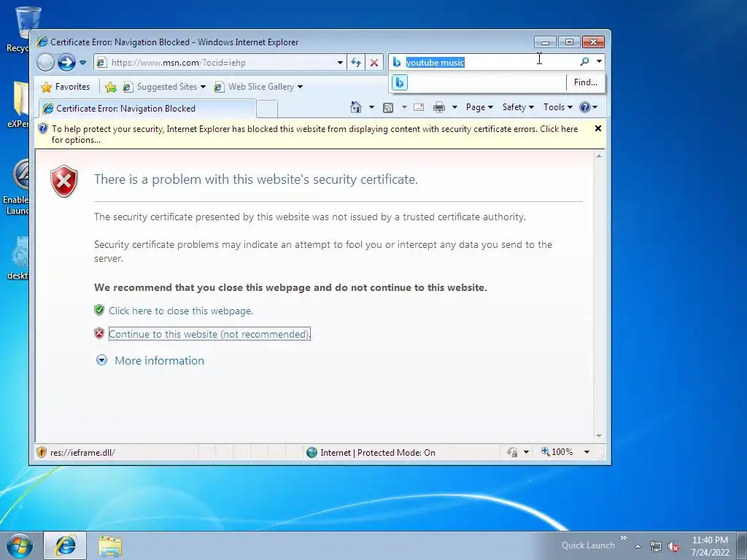747x560 pixels.
Task: Expand Quick Launch toolbar chevron
Action: pyautogui.click(x=624, y=538)
